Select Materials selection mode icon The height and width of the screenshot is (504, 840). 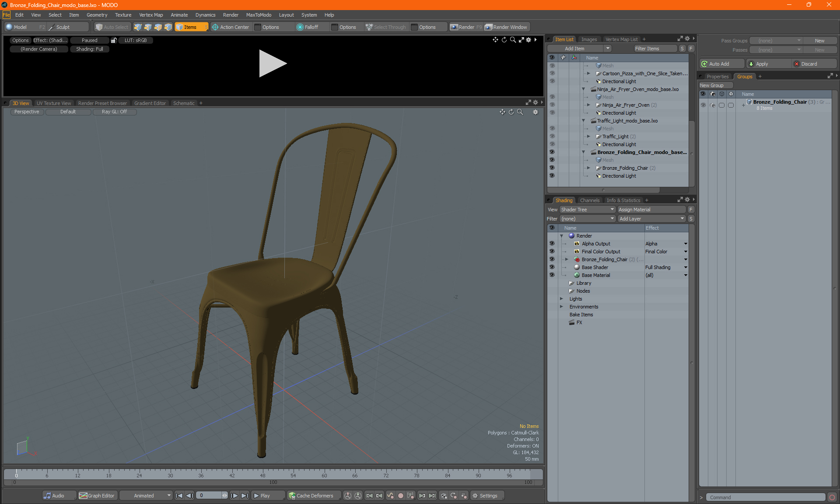click(168, 27)
